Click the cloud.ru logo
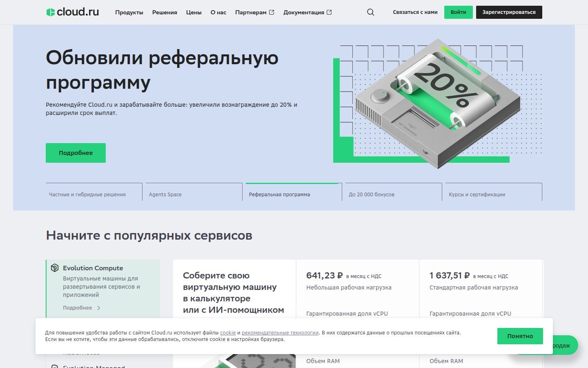588x368 pixels. coord(73,12)
